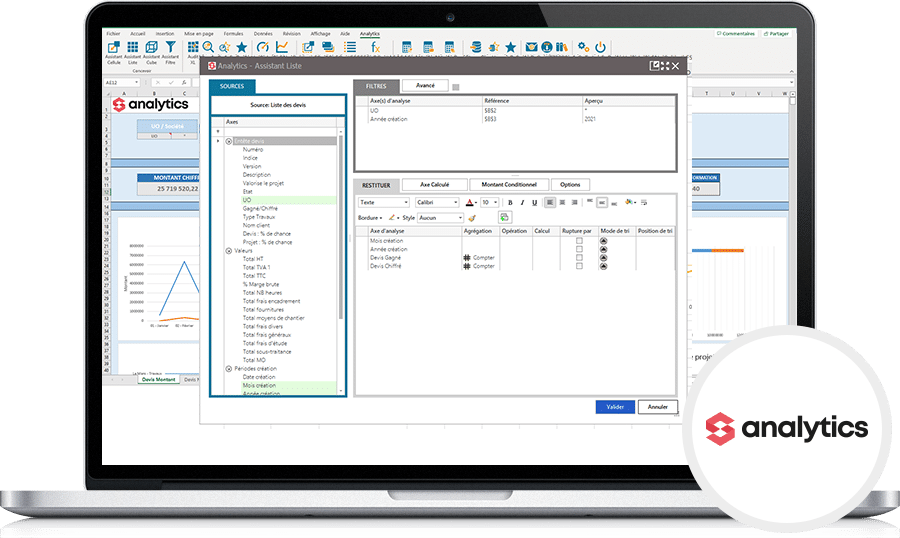Toggle italic formatting in Restituer toolbar
This screenshot has height=538, width=900.
pos(522,203)
